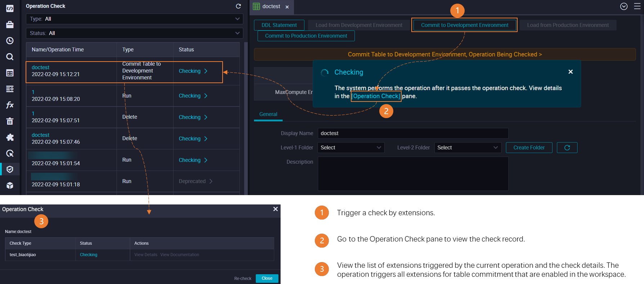The height and width of the screenshot is (284, 644).
Task: Open the doctest entry dated 15:12:21
Action: pyautogui.click(x=40, y=67)
